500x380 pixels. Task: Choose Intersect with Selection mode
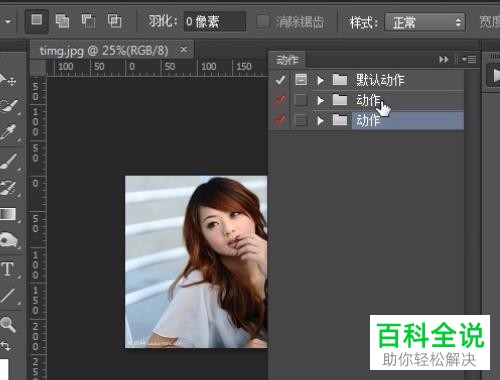pos(114,21)
